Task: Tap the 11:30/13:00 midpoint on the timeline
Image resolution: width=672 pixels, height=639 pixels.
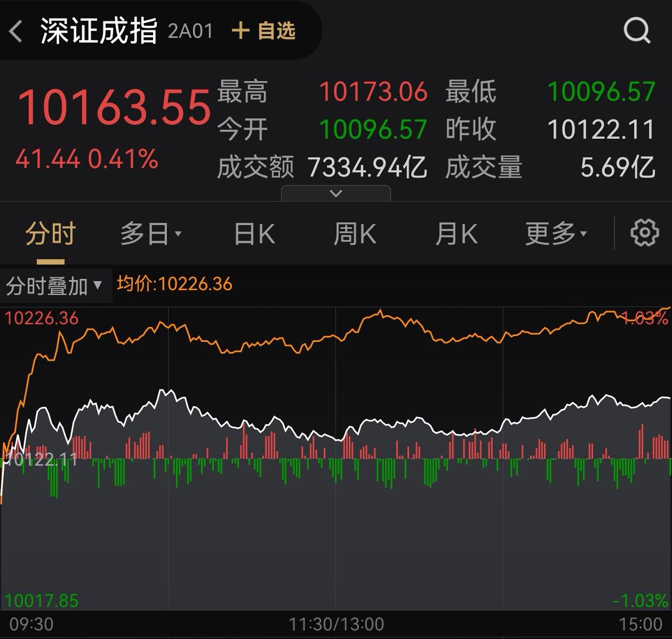Action: coord(335,624)
